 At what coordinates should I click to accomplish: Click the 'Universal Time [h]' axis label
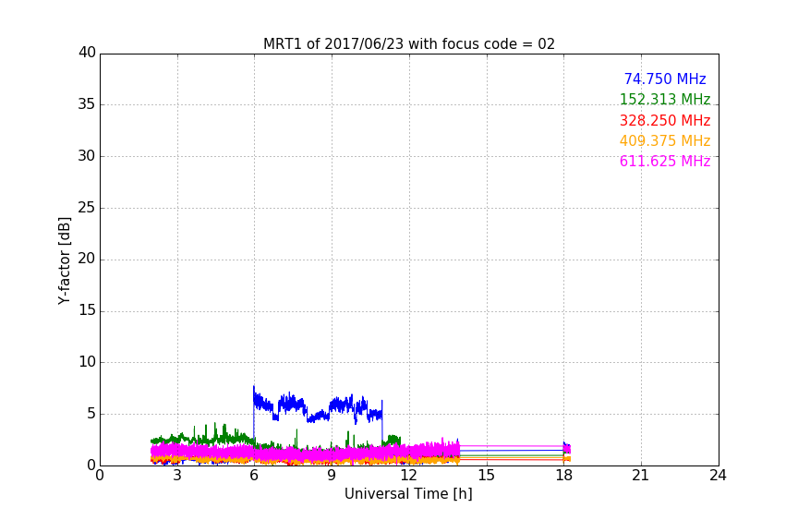pyautogui.click(x=408, y=494)
